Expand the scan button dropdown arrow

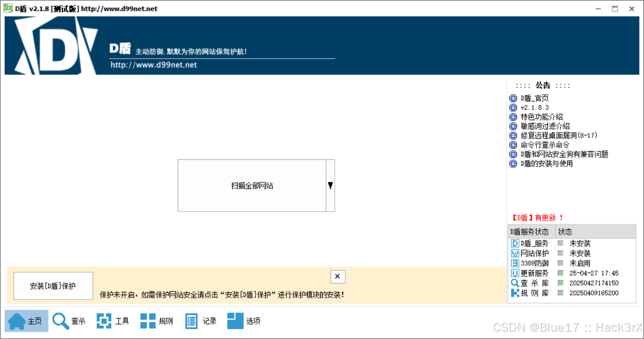click(x=331, y=185)
